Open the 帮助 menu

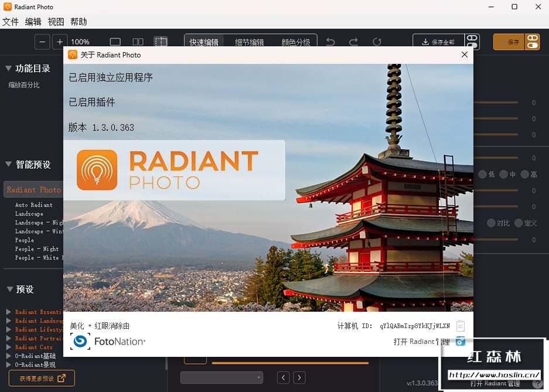pos(79,22)
